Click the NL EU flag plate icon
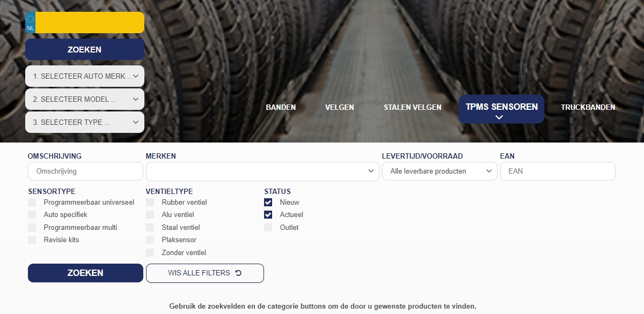Viewport: 644px width, 314px height. pyautogui.click(x=30, y=23)
